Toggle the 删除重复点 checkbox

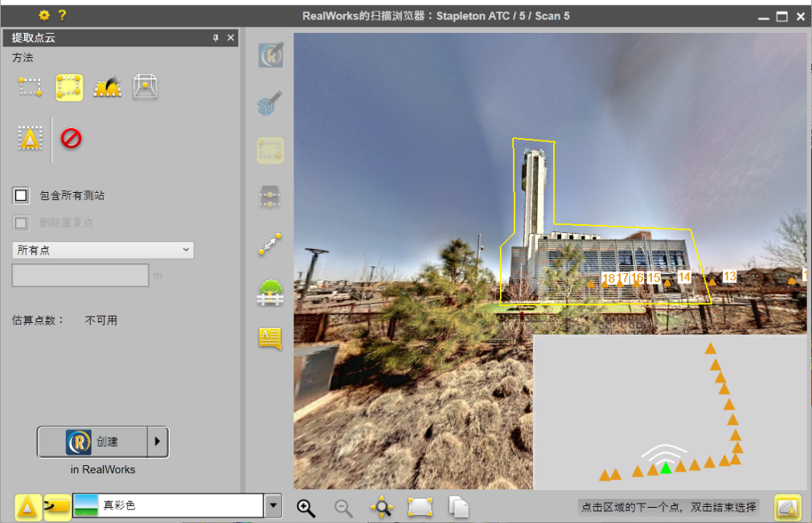[20, 223]
